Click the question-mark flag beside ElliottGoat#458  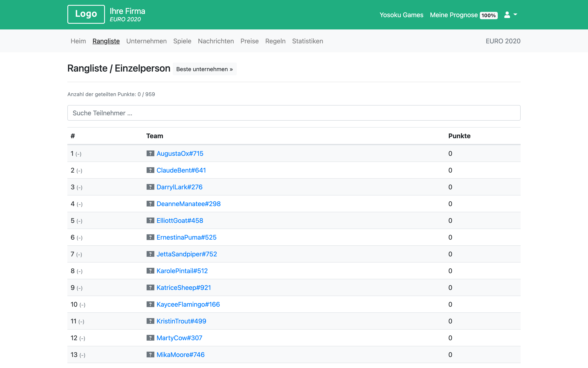click(x=150, y=221)
